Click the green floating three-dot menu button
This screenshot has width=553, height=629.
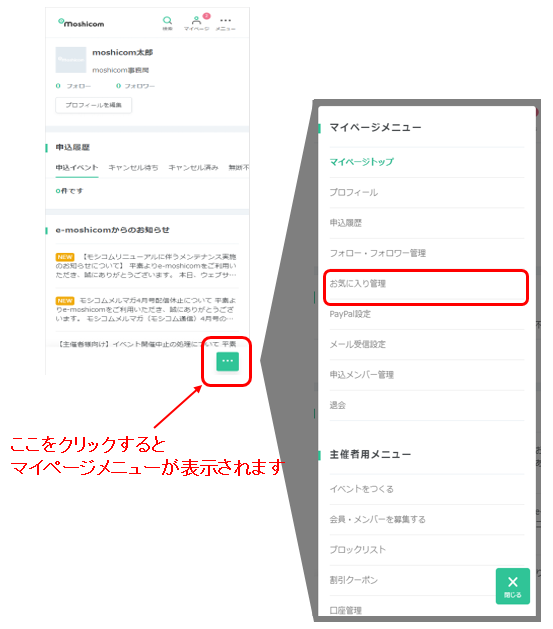coord(227,361)
